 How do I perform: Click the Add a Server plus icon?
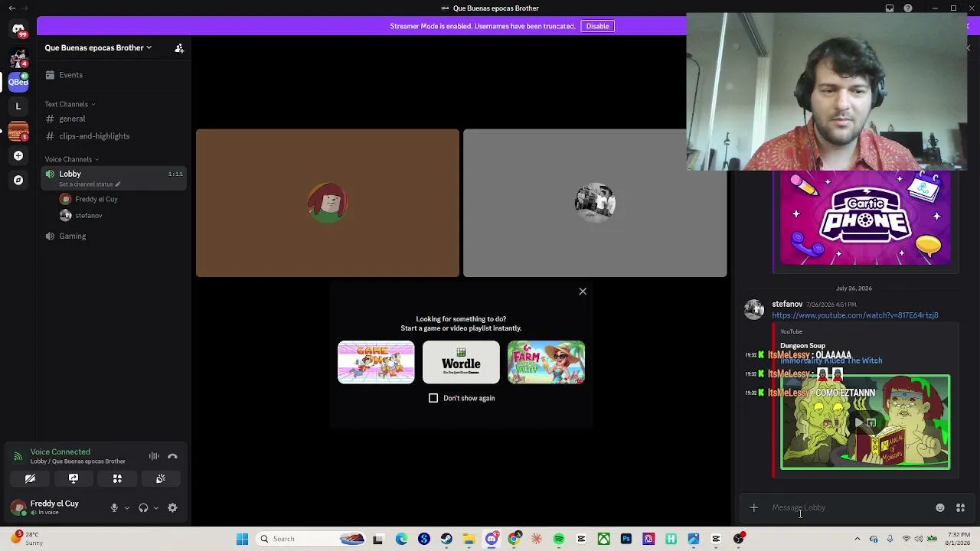(18, 155)
